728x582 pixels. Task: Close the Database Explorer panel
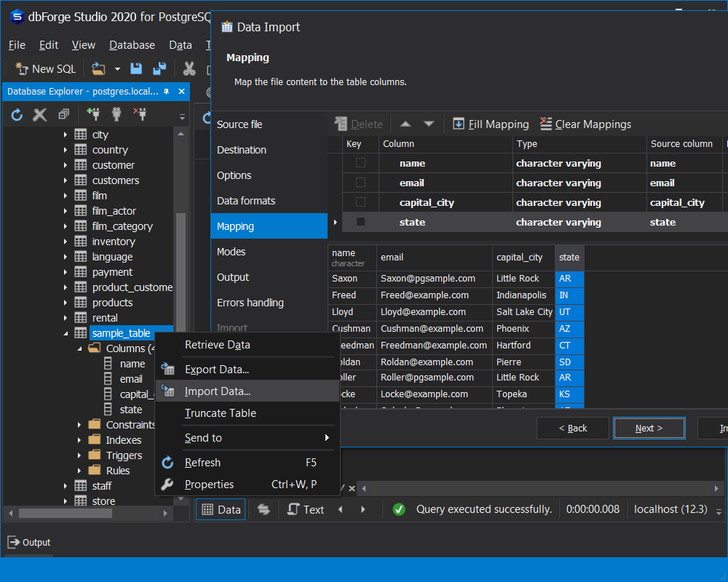pyautogui.click(x=181, y=92)
